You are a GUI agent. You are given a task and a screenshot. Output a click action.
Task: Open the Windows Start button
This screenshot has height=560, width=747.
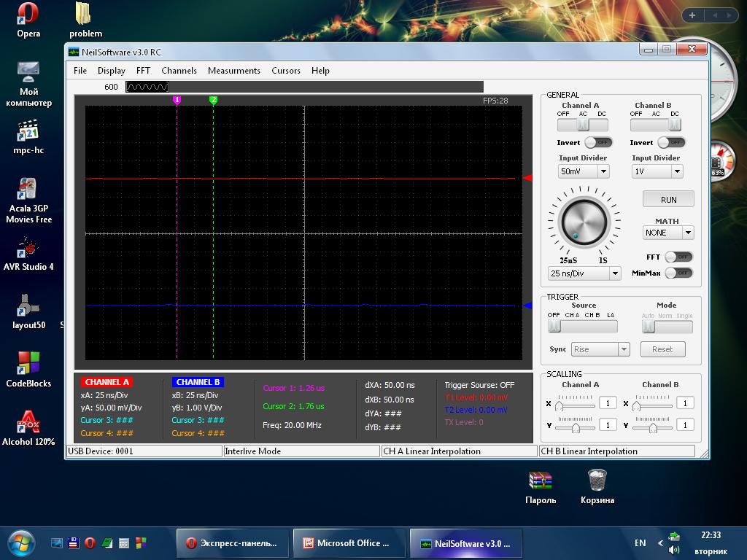coord(21,542)
